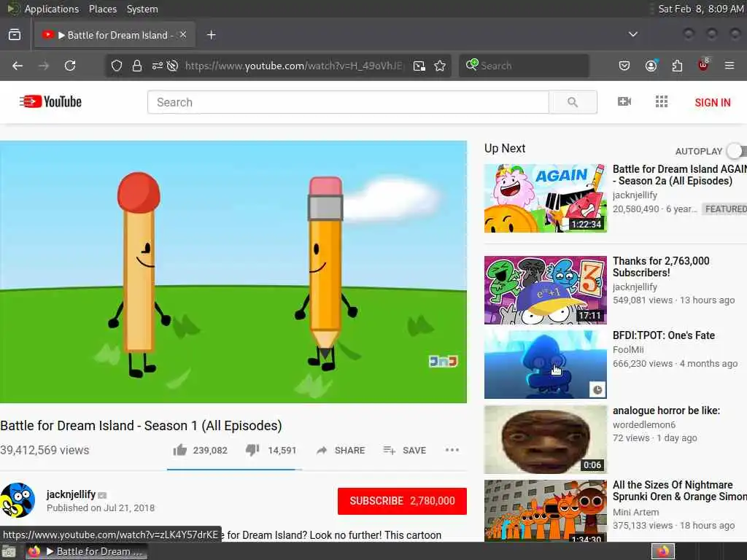
Task: Click the SIGN IN link
Action: [712, 102]
